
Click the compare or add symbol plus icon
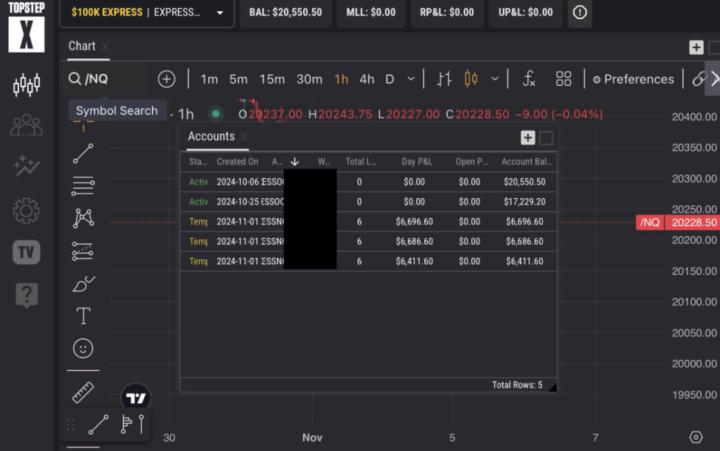pyautogui.click(x=166, y=79)
